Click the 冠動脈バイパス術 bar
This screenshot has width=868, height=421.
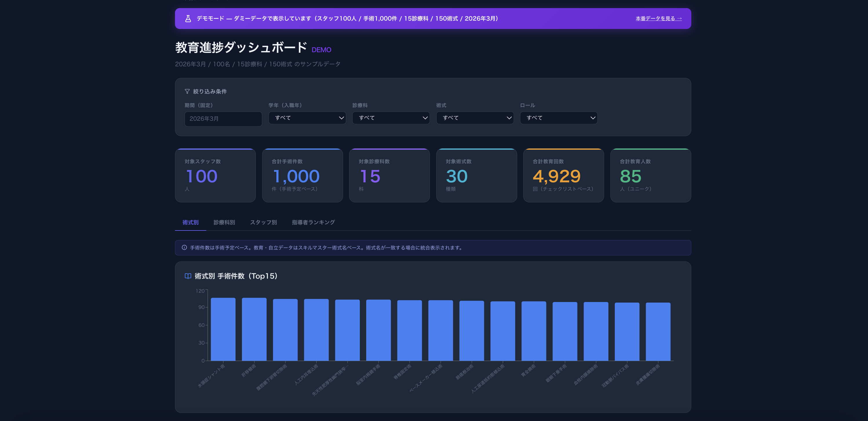[627, 332]
